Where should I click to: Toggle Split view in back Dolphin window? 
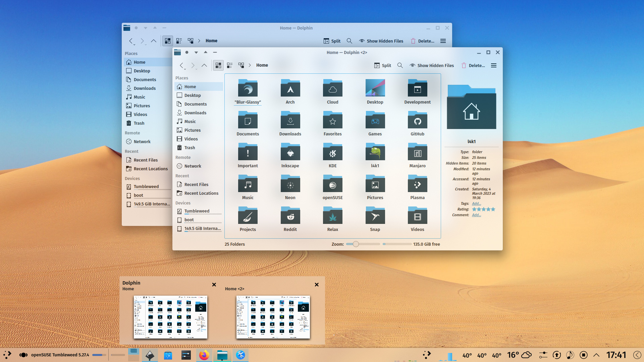point(332,41)
